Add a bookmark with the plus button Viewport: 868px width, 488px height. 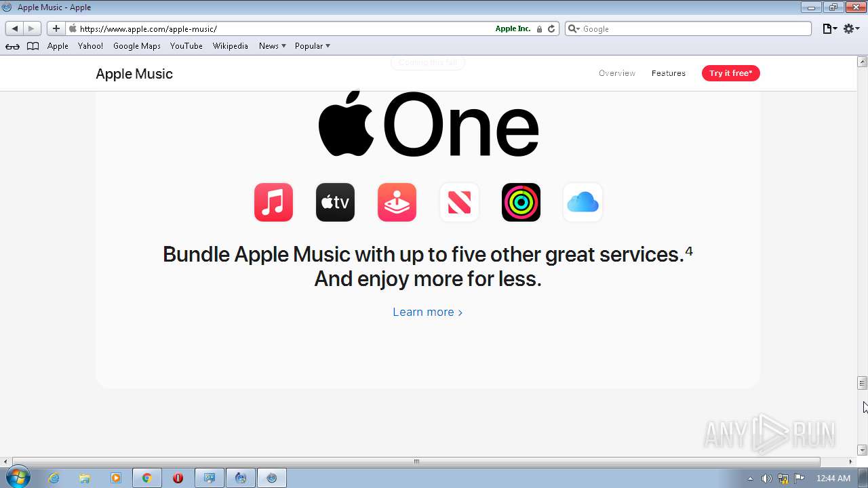[x=56, y=28]
